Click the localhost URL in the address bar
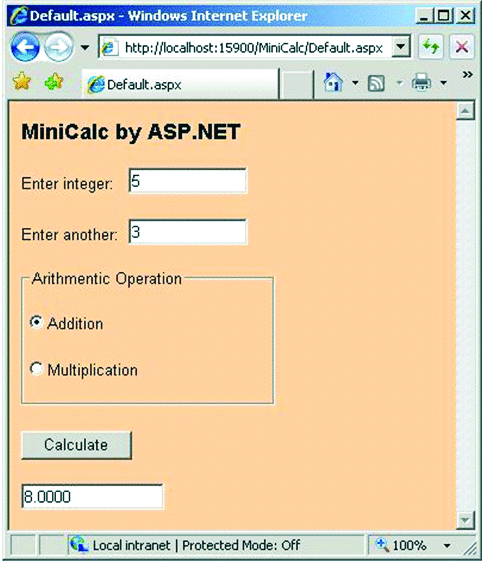 coord(253,48)
